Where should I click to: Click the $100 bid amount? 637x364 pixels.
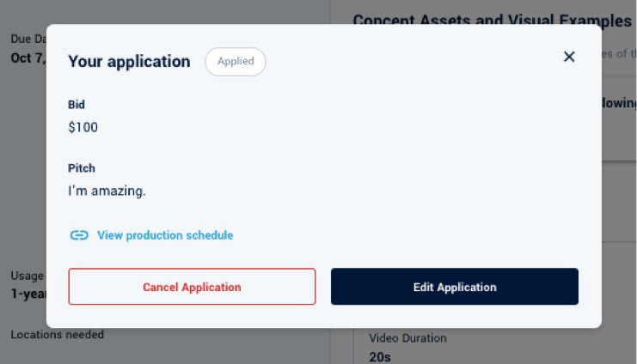pyautogui.click(x=83, y=127)
